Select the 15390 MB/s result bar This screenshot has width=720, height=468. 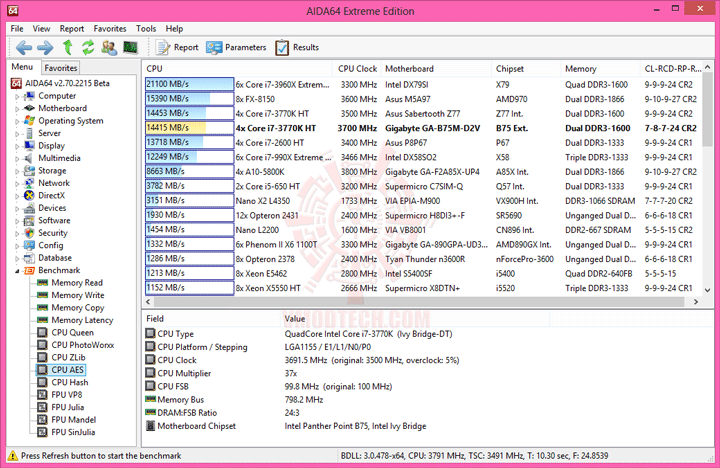pyautogui.click(x=190, y=99)
